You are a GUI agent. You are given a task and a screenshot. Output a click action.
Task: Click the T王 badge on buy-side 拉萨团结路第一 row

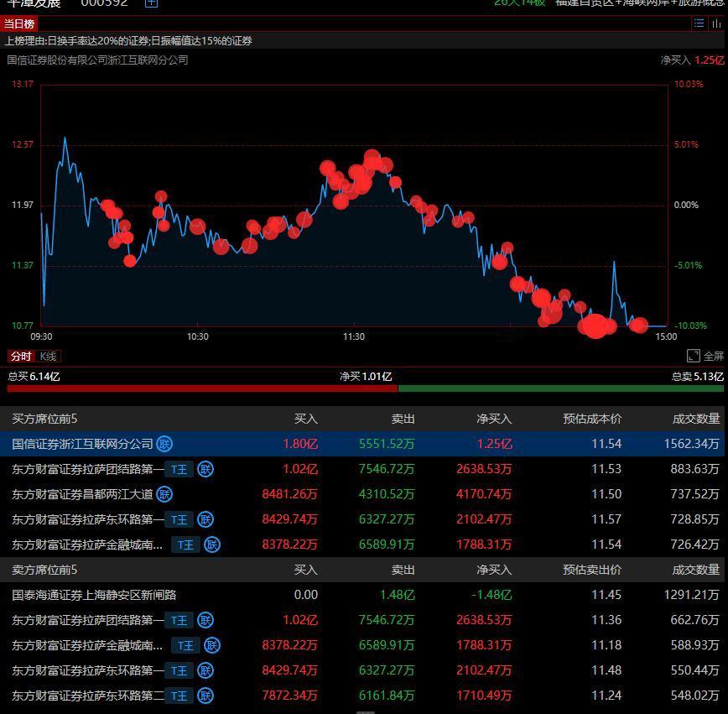(179, 469)
